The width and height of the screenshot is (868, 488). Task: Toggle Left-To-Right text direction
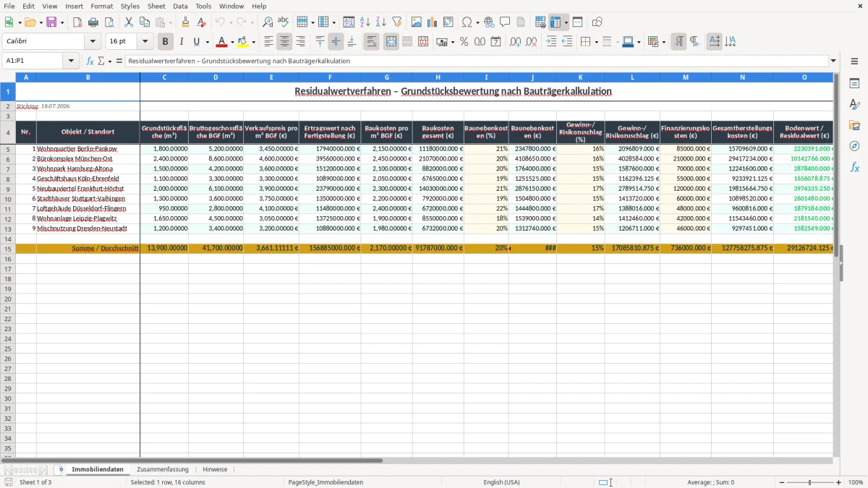point(678,42)
